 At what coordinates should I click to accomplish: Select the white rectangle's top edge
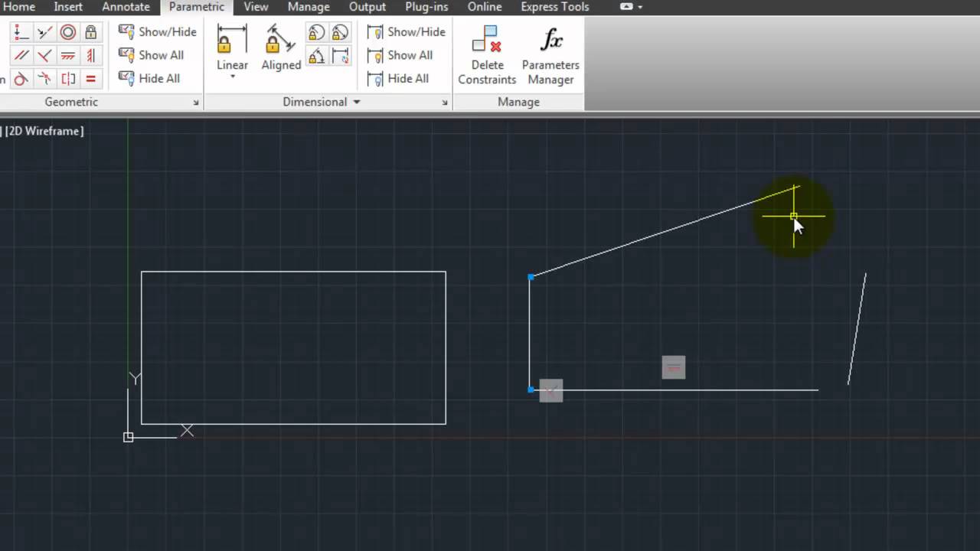[x=293, y=272]
